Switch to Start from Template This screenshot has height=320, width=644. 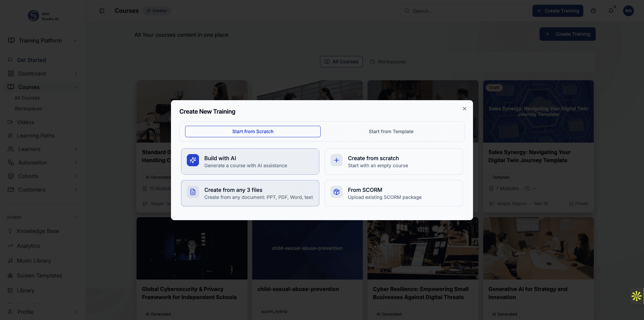(x=391, y=132)
